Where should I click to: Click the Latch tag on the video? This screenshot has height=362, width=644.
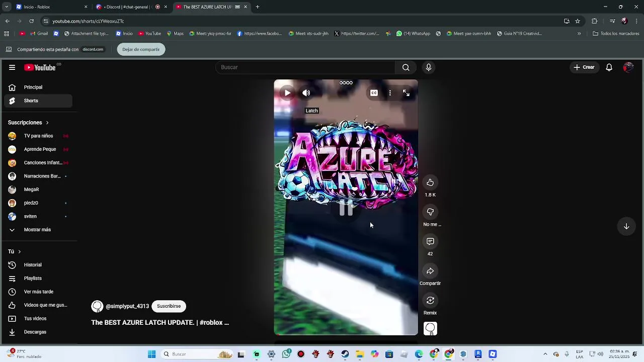pyautogui.click(x=312, y=111)
